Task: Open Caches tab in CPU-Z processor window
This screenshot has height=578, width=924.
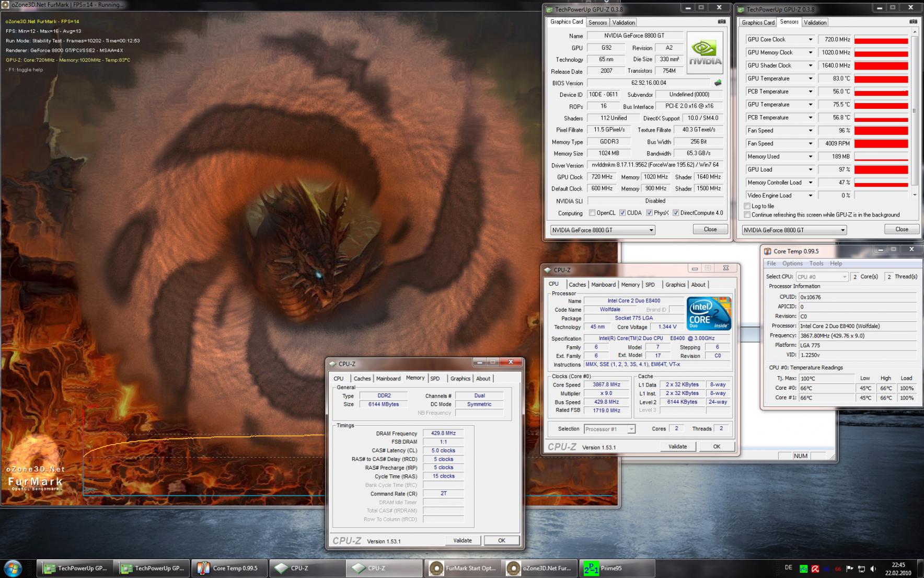Action: (577, 285)
